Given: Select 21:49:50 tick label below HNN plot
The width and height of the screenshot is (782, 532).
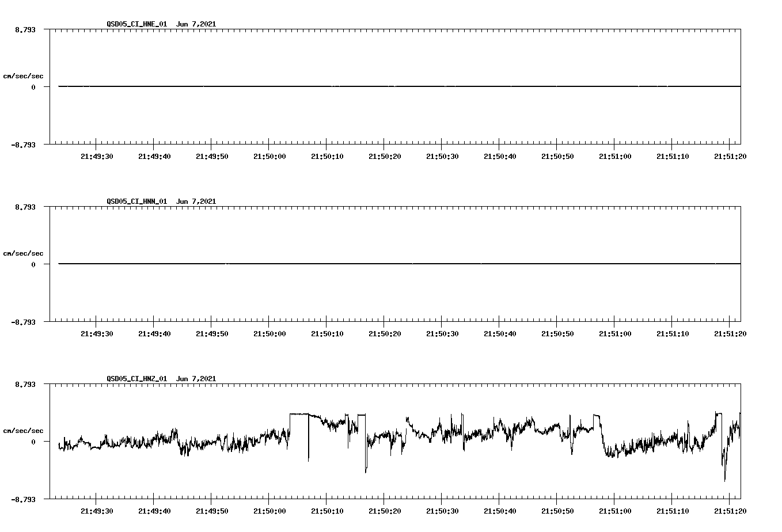Looking at the screenshot, I should (212, 334).
